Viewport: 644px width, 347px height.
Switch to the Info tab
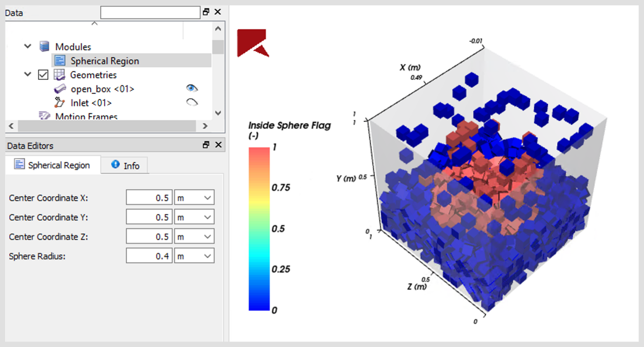pos(125,166)
